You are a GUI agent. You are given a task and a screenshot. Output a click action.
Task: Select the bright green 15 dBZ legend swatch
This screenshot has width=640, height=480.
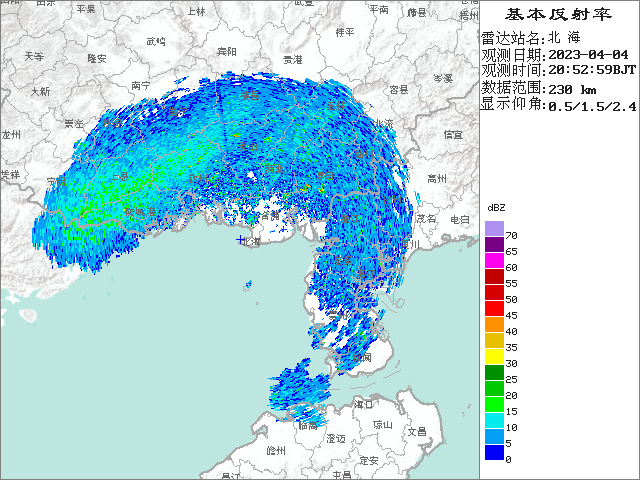click(494, 405)
